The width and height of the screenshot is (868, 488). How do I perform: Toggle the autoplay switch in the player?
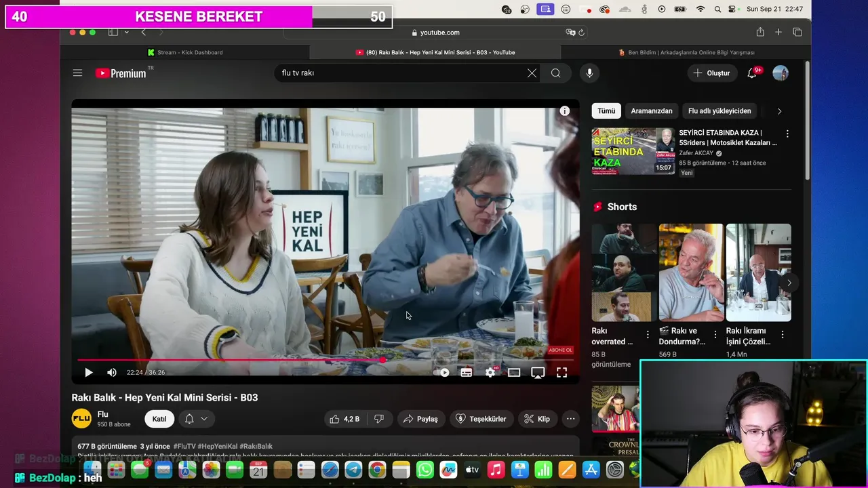point(442,372)
